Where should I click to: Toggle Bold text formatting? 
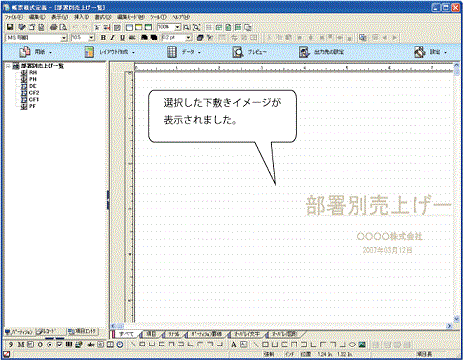(103, 38)
